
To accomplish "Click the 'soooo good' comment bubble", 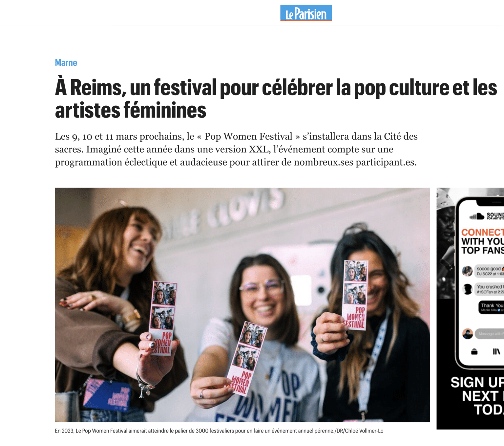I will pyautogui.click(x=489, y=271).
